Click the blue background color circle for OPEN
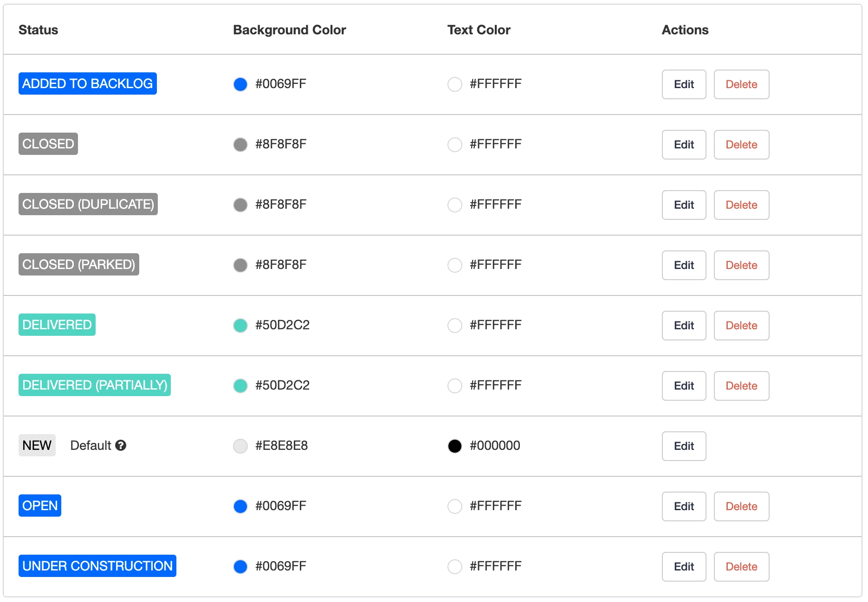The width and height of the screenshot is (868, 602). (240, 506)
